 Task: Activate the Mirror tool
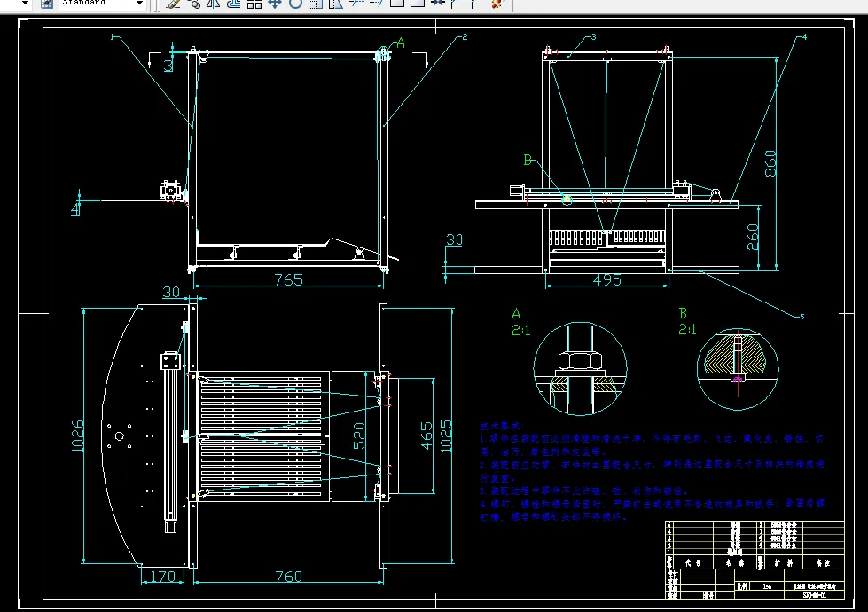click(213, 4)
